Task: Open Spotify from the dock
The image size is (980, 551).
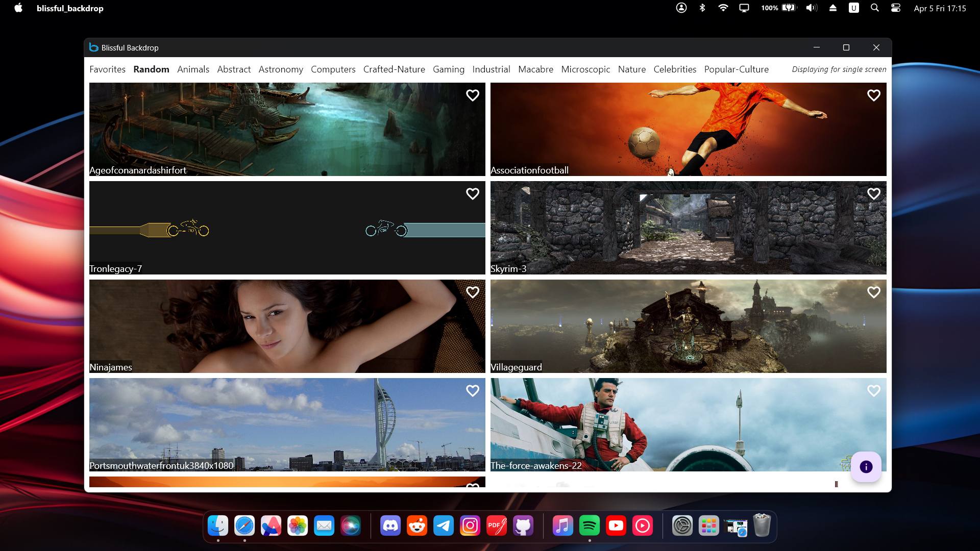Action: [590, 525]
